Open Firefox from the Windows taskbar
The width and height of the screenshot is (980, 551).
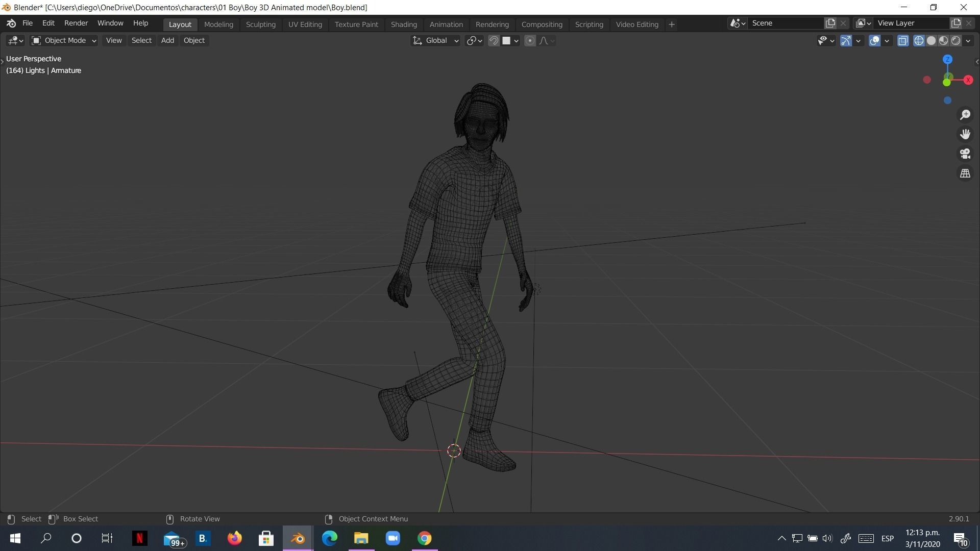[x=234, y=538]
